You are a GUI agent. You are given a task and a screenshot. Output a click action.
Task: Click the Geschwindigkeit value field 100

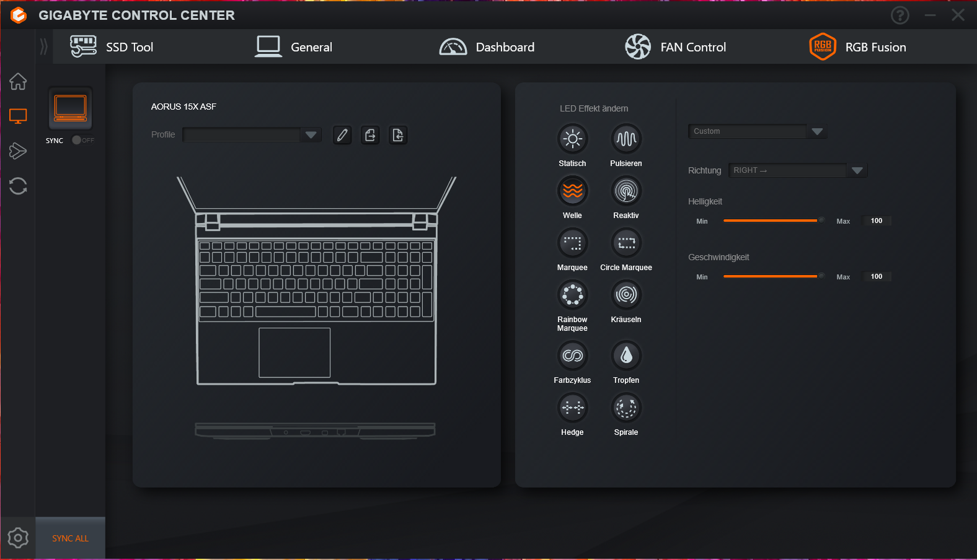pyautogui.click(x=877, y=276)
